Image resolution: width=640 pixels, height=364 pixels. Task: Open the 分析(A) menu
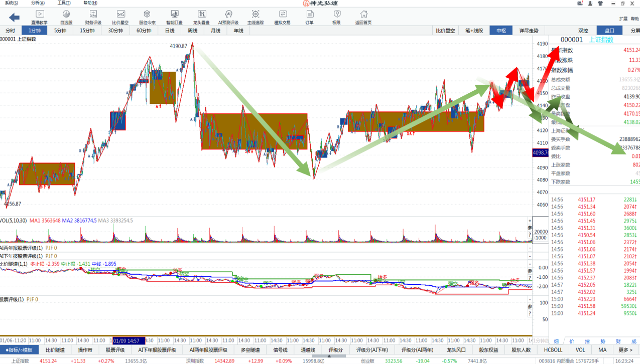click(38, 3)
